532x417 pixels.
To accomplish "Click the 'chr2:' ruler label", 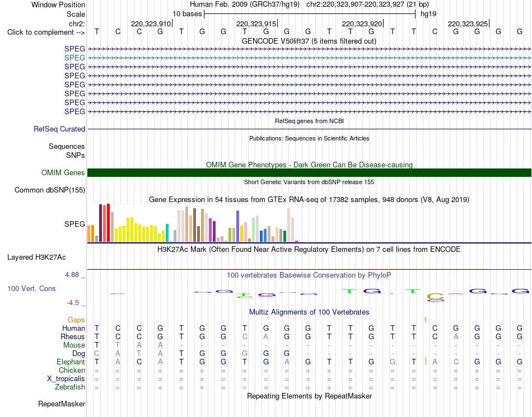I will 77,24.
